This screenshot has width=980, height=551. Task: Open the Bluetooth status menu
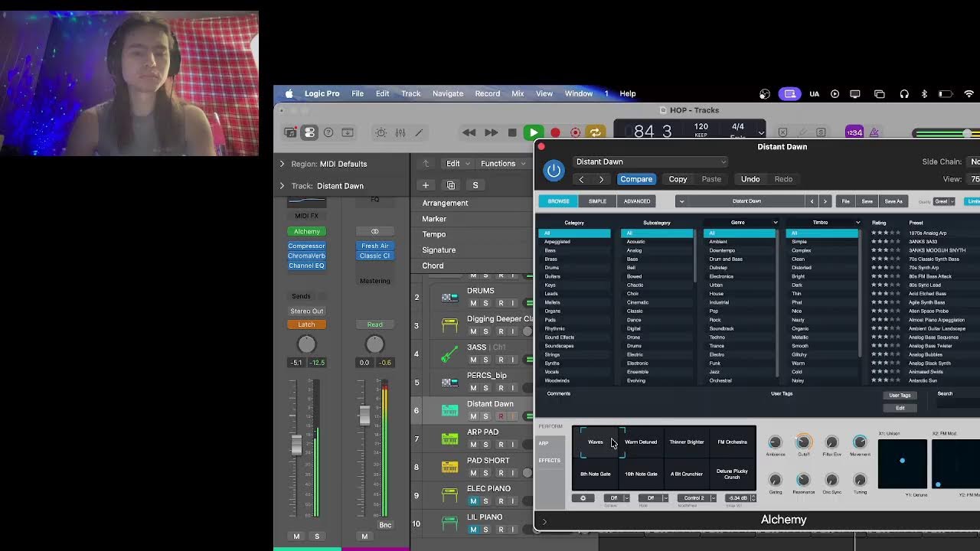924,93
